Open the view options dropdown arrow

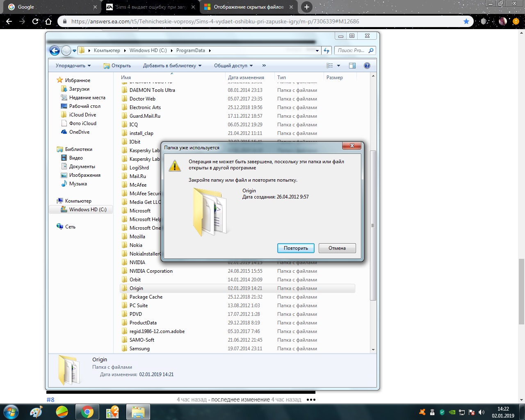coord(338,66)
